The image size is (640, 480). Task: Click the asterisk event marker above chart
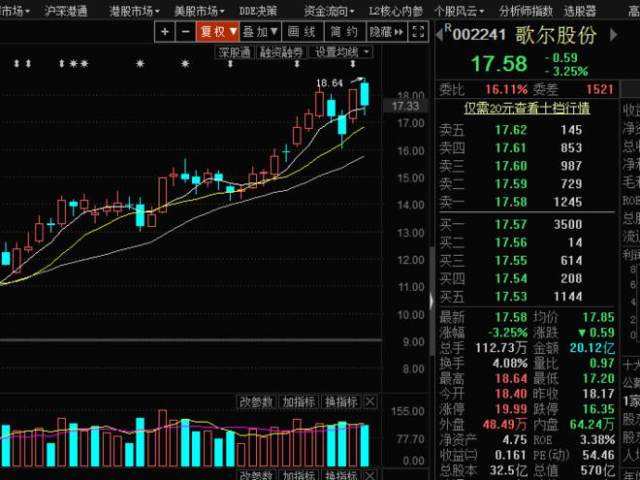(x=140, y=64)
